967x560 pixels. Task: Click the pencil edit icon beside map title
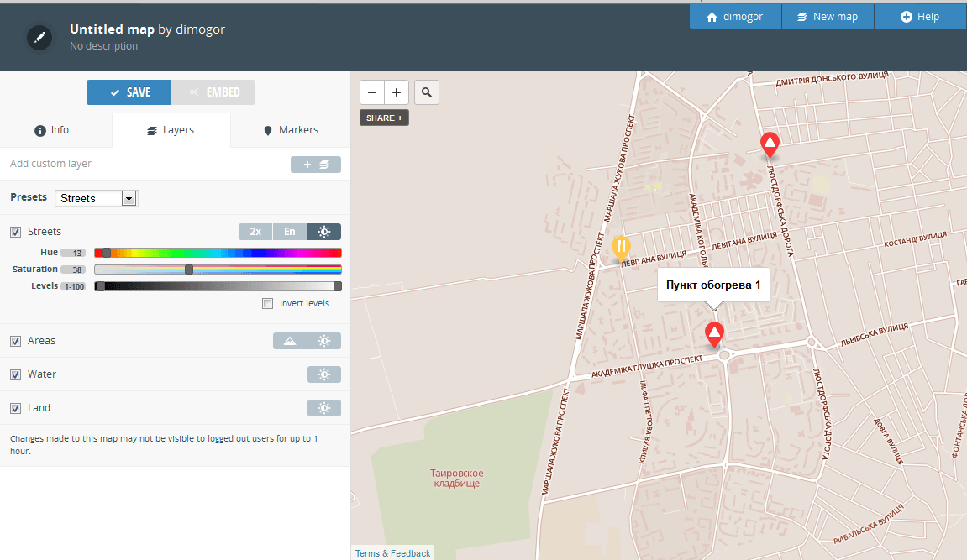pyautogui.click(x=39, y=38)
